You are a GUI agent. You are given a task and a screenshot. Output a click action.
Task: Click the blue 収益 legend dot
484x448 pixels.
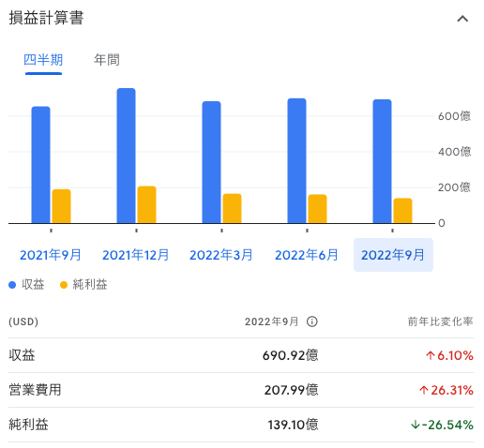point(12,285)
